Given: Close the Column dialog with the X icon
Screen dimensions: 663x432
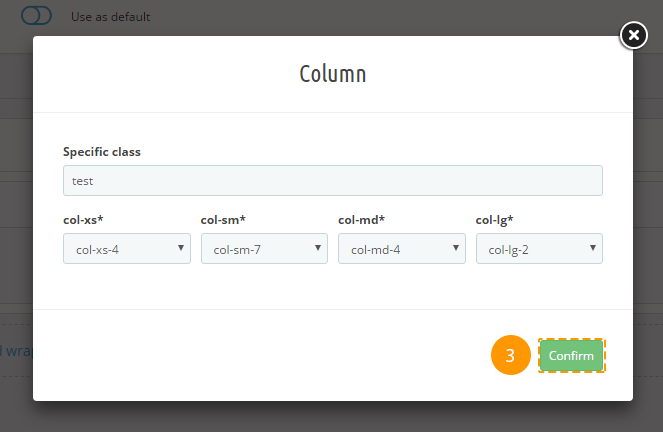Looking at the screenshot, I should point(633,35).
